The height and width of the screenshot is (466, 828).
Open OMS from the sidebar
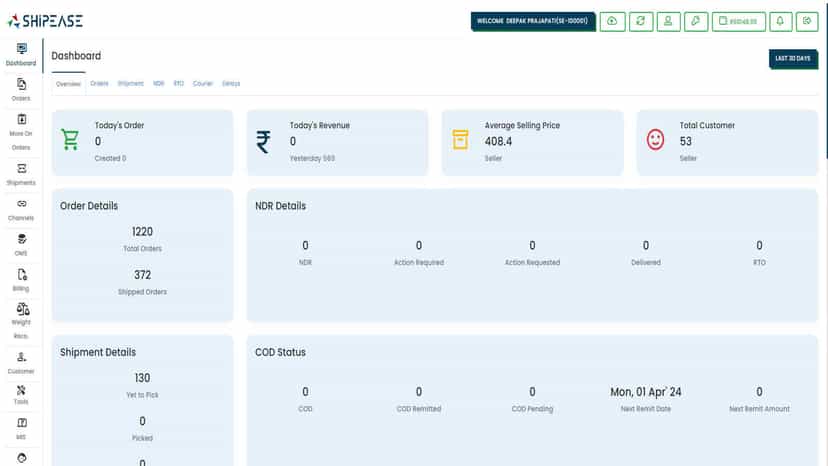tap(21, 245)
